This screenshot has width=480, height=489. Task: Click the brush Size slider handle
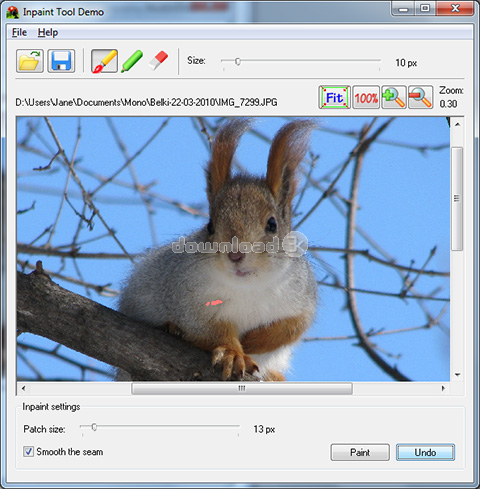pyautogui.click(x=238, y=61)
